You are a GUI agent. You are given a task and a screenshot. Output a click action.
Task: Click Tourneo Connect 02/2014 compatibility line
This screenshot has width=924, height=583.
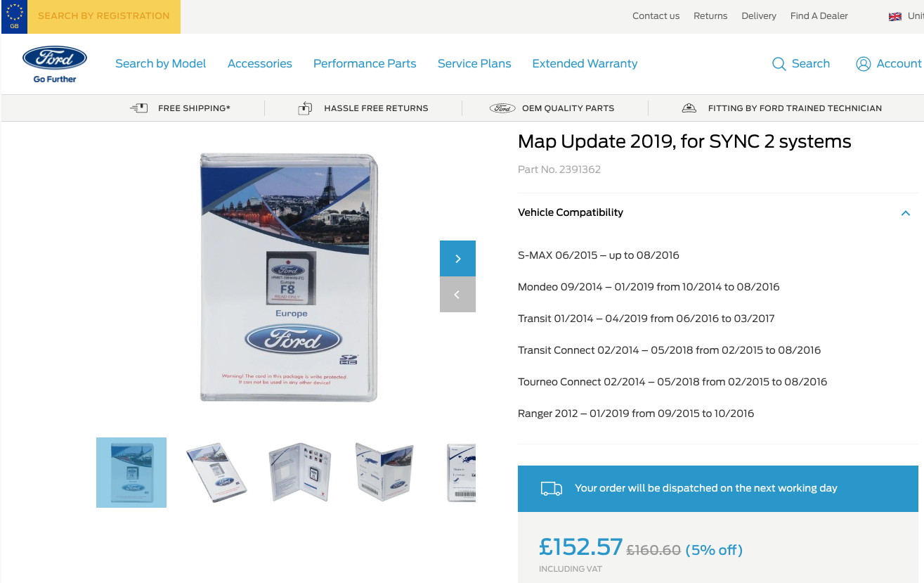pos(672,382)
